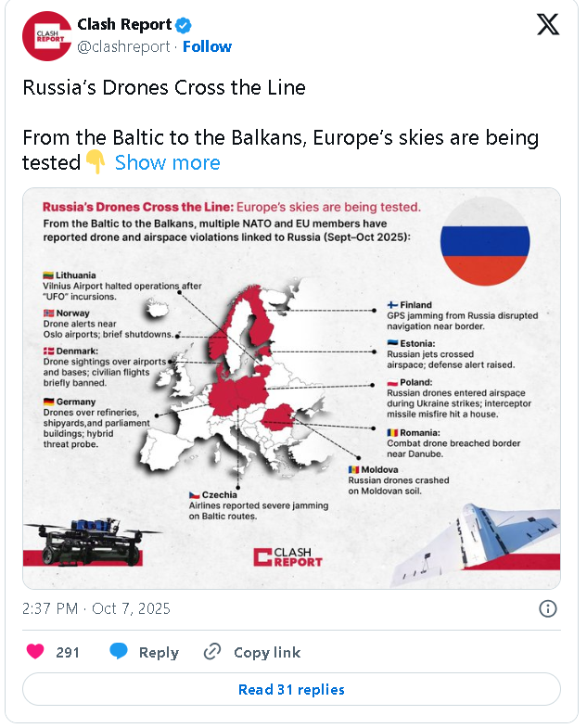Open the Read 31 replies button

click(x=291, y=689)
